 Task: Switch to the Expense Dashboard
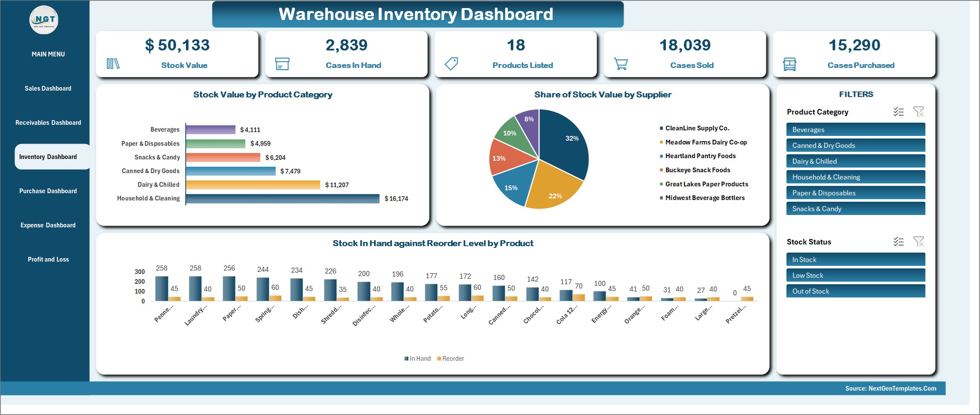coord(48,225)
